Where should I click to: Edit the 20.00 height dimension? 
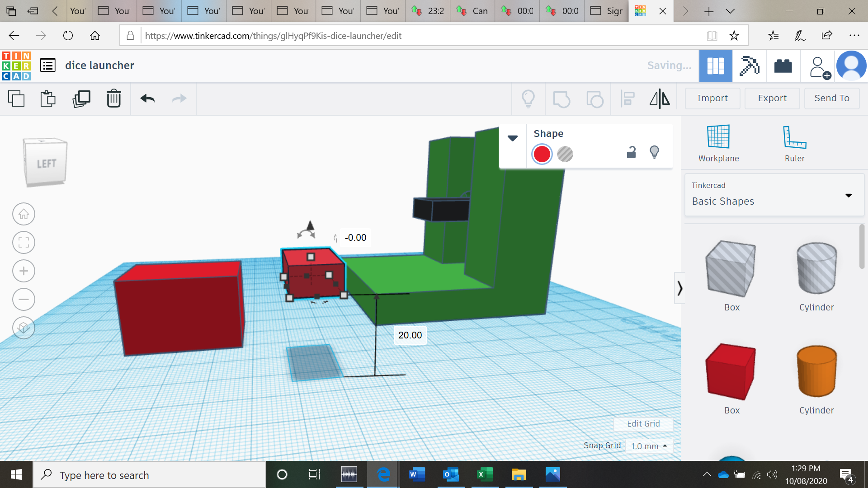coord(410,335)
